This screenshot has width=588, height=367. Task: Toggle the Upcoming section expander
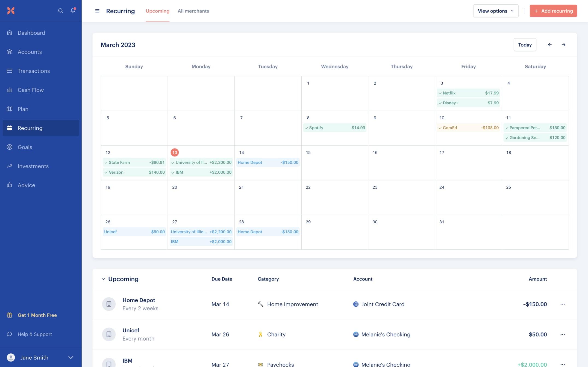pos(103,279)
